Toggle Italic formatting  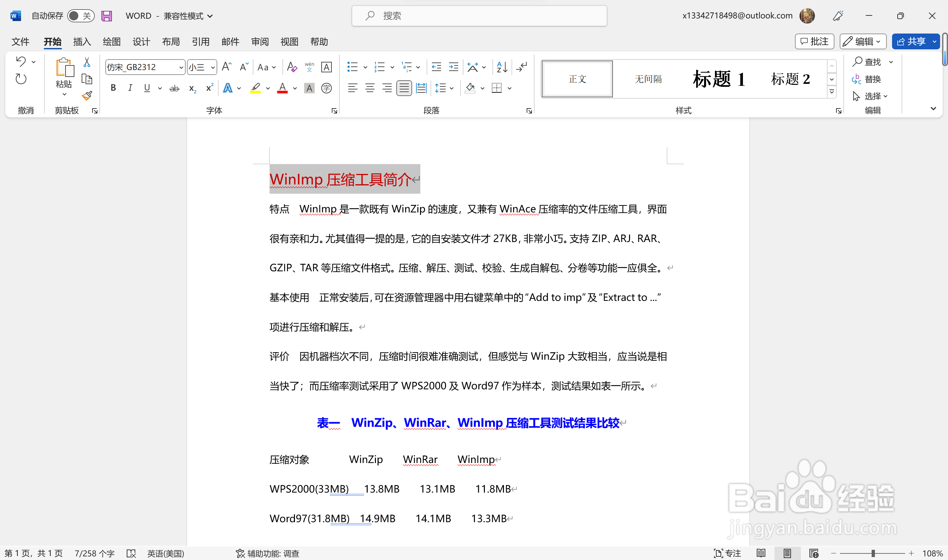(130, 88)
